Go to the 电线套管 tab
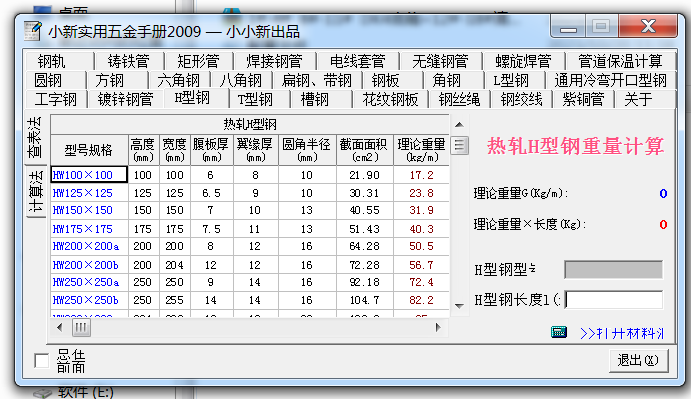691x399 pixels. pos(357,61)
